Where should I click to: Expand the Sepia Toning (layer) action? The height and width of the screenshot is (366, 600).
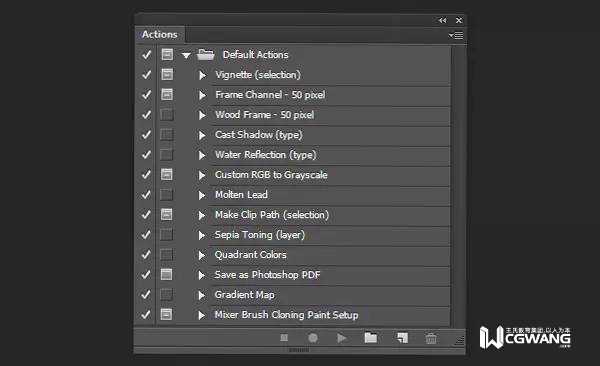pos(202,235)
